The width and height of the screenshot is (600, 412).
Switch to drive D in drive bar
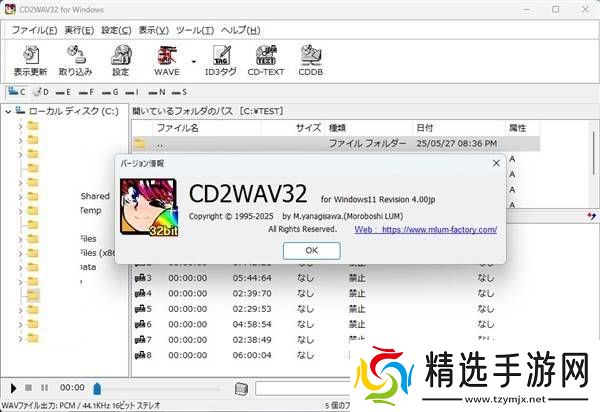coord(40,92)
